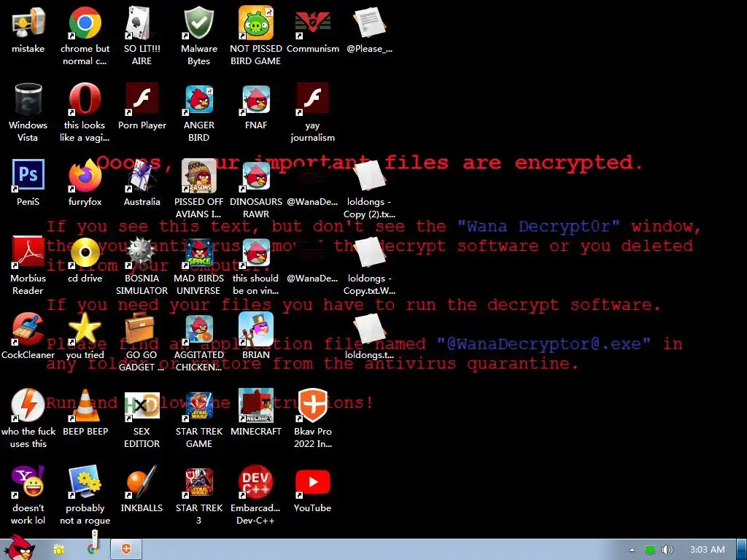Launch the MINECRAFT shortcut

256,405
